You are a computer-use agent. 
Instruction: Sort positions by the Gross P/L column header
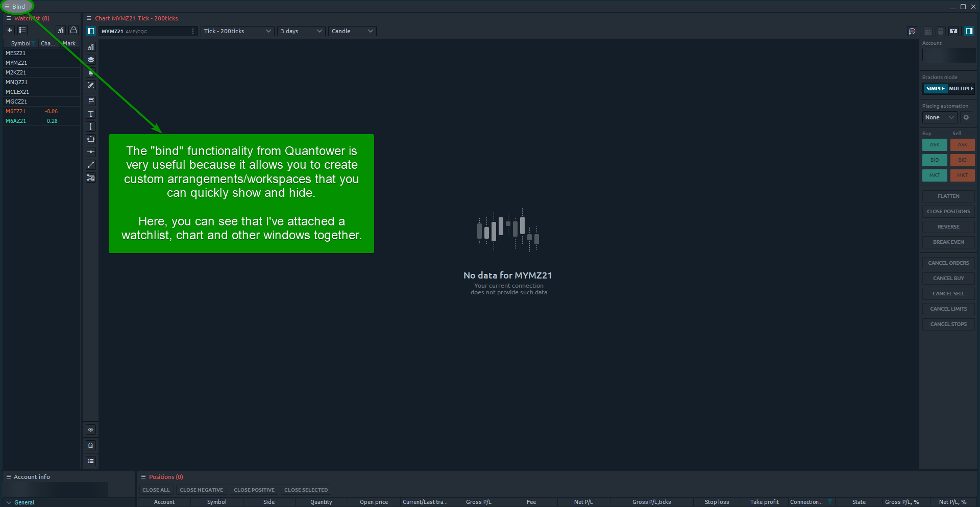(479, 502)
